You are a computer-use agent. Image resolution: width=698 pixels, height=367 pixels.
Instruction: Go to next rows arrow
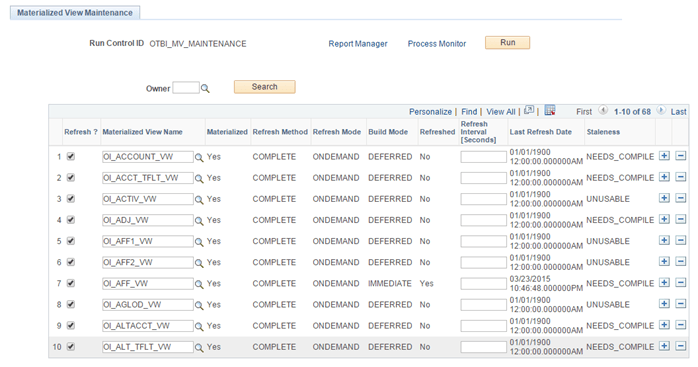(661, 110)
